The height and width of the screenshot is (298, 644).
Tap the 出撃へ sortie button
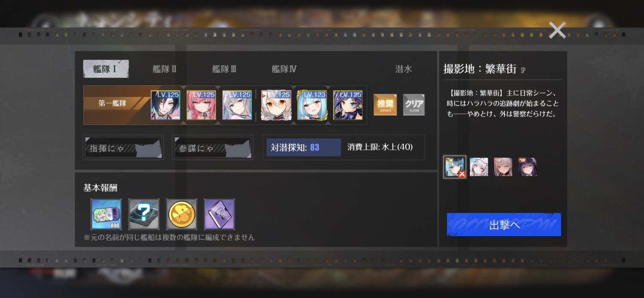point(504,224)
